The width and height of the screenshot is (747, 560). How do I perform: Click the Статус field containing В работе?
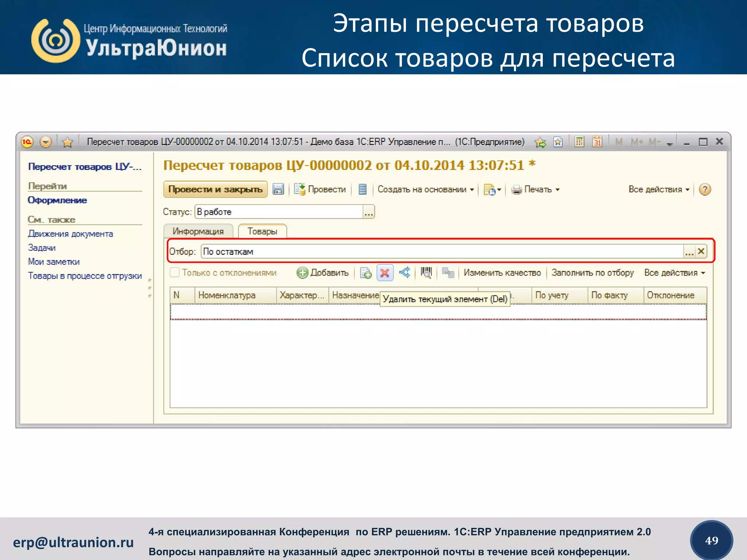coord(279,212)
